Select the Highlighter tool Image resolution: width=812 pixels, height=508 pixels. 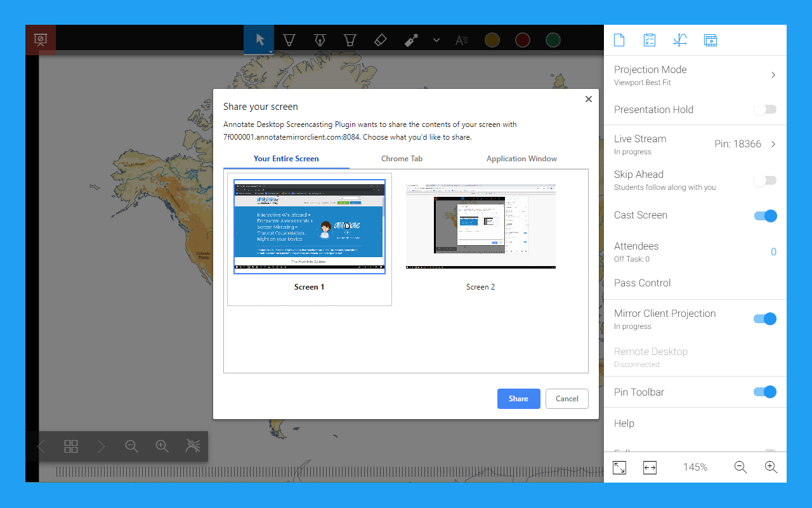tap(350, 39)
